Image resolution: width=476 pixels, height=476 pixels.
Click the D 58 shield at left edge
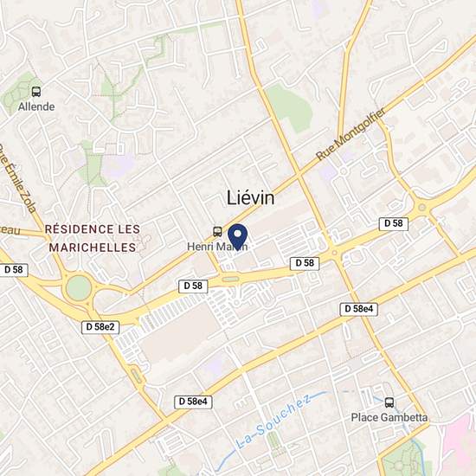click(14, 270)
